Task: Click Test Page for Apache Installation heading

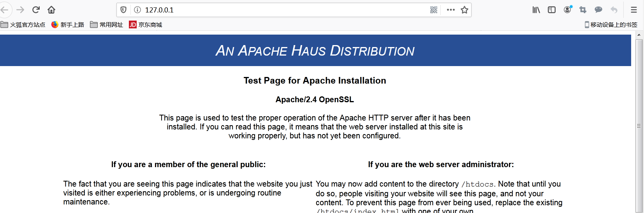Action: (315, 80)
